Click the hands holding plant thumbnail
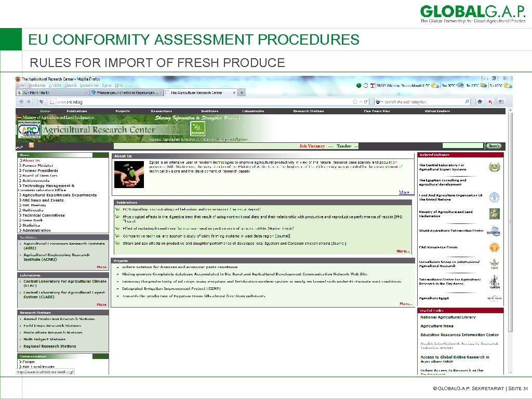The height and width of the screenshot is (399, 532). pos(129,175)
